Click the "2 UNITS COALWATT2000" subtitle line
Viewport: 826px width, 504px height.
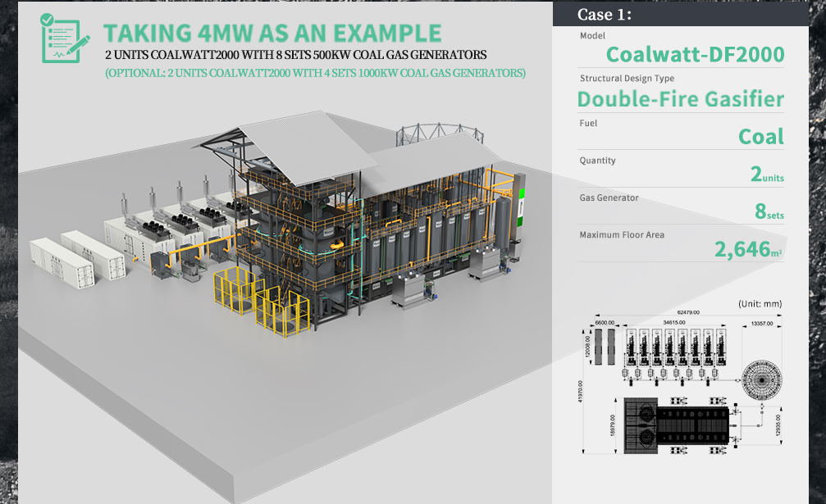(295, 55)
